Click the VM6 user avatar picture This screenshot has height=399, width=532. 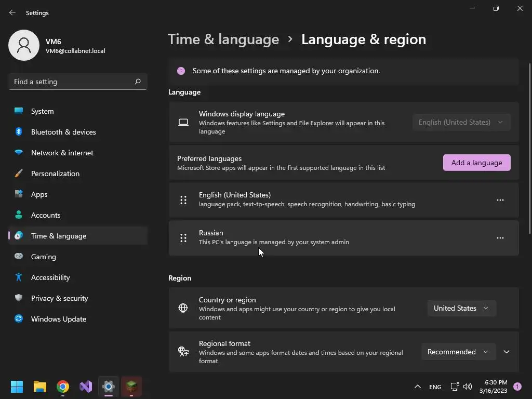(x=24, y=45)
